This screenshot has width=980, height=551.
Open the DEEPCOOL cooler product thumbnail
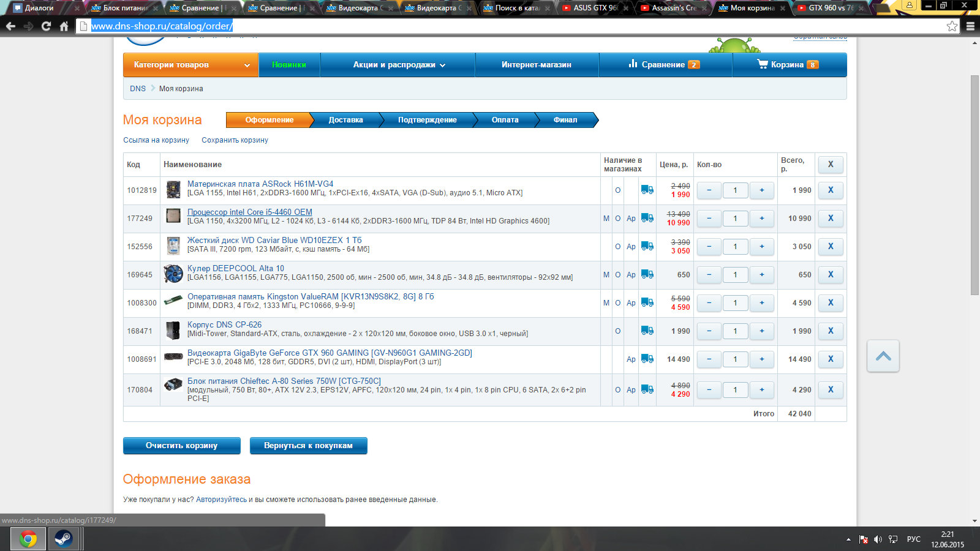(173, 274)
